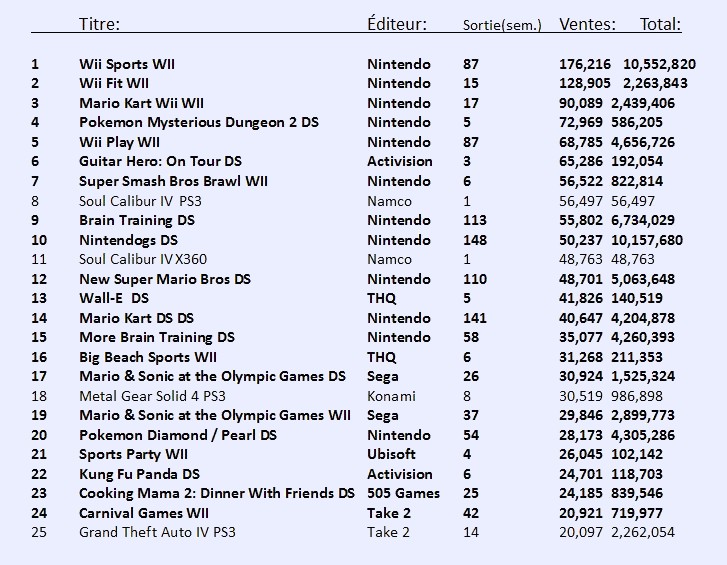Screen dimensions: 727x565
Task: Click release weeks value 148
Action: click(475, 240)
